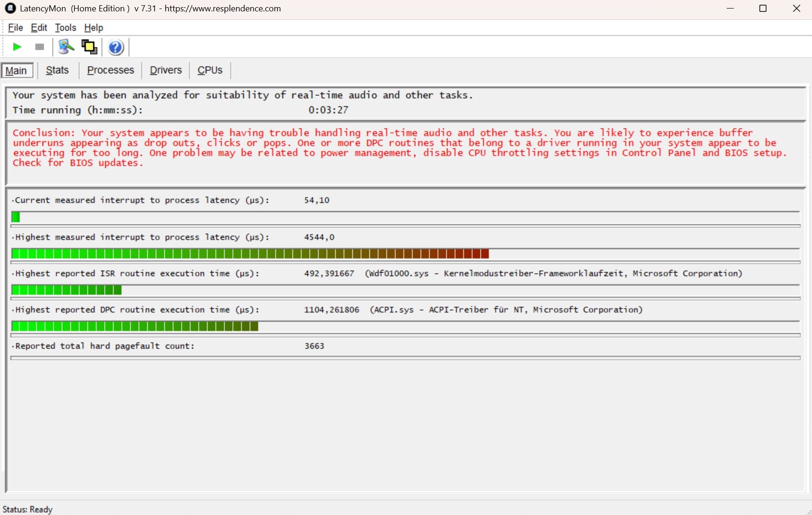Click the highest interrupt latency red-green bar
Viewport: 812px width, 515px height.
250,254
